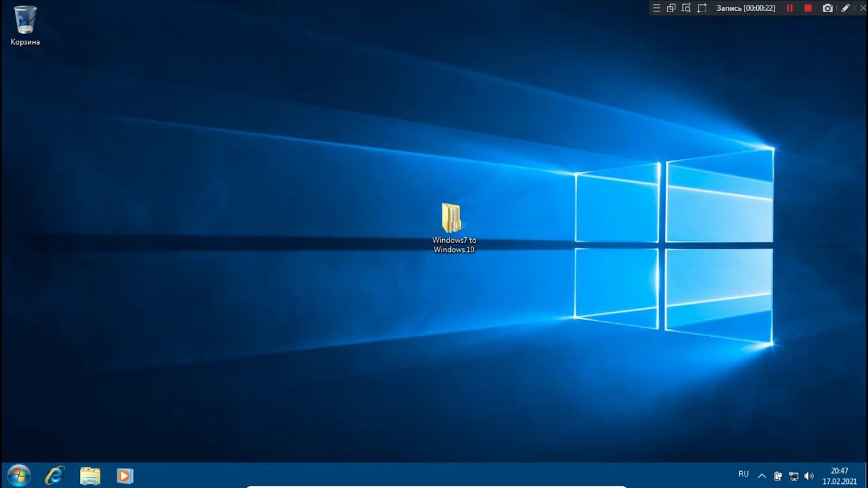The image size is (868, 488).
Task: Take a screenshot with camera icon
Action: (827, 8)
